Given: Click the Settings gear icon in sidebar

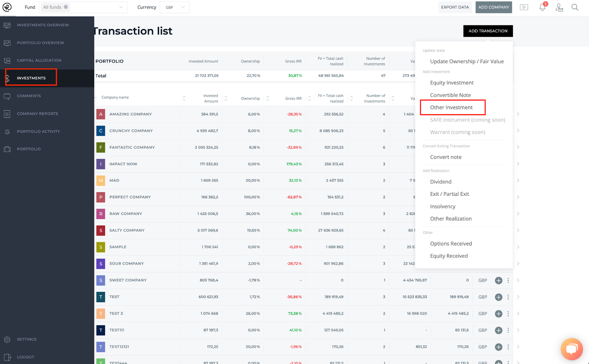Looking at the screenshot, I should coord(7,339).
